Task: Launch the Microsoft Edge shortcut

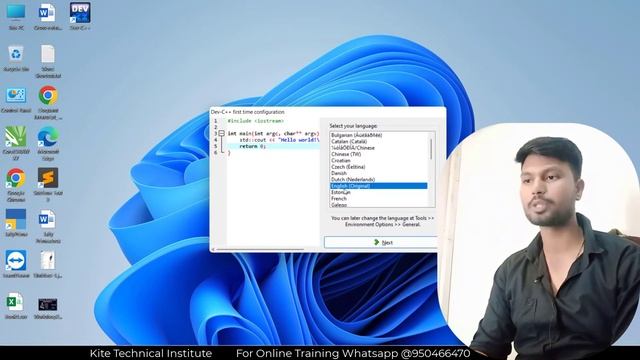Action: coord(48,143)
